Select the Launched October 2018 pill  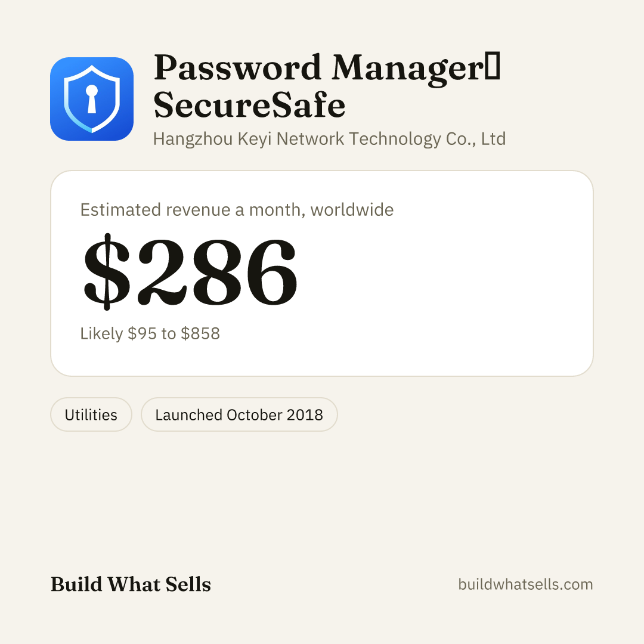(239, 414)
